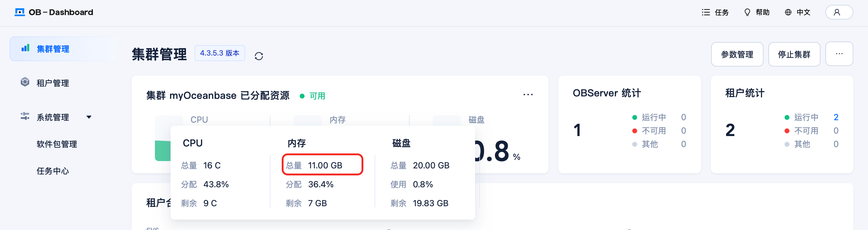The width and height of the screenshot is (868, 230).
Task: Click the CPU 剩余 9 C value
Action: (210, 203)
